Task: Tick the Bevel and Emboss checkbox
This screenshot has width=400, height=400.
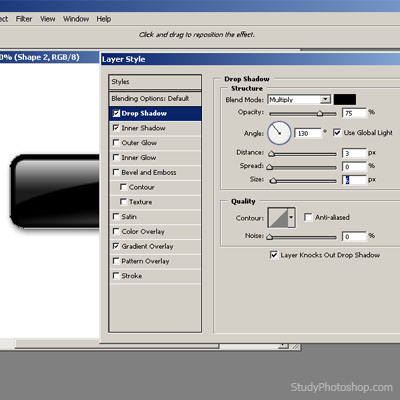Action: tap(116, 172)
